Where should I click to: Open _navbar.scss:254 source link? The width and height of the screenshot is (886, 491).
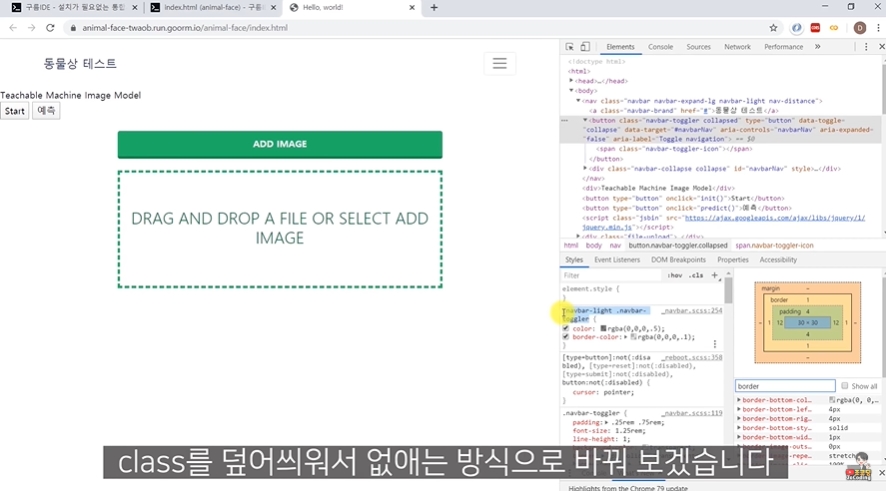(x=692, y=311)
